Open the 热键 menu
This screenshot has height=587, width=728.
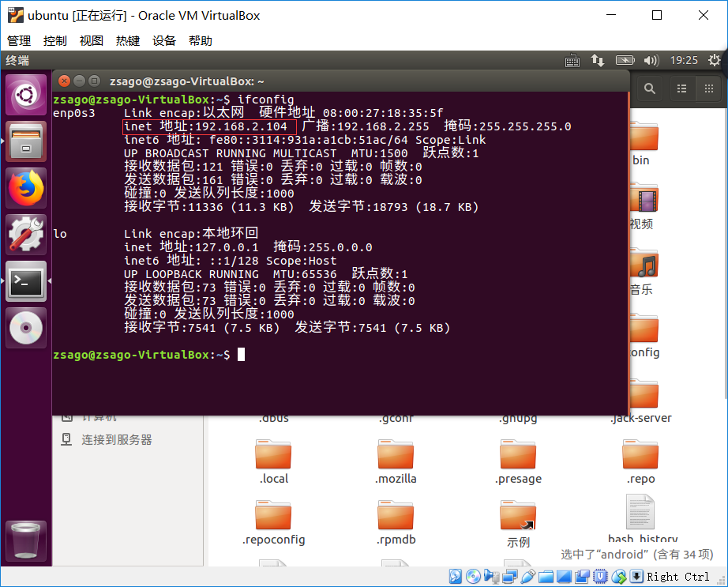click(128, 41)
